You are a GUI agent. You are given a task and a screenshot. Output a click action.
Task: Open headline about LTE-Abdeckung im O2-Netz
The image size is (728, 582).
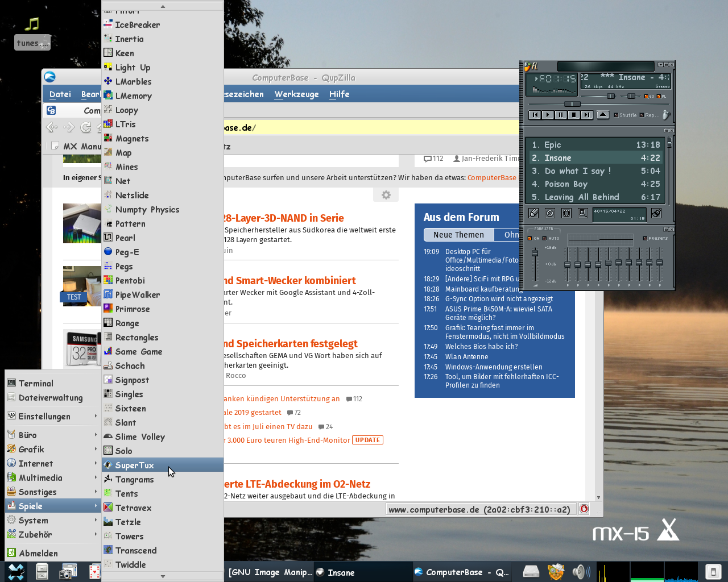pyautogui.click(x=297, y=484)
